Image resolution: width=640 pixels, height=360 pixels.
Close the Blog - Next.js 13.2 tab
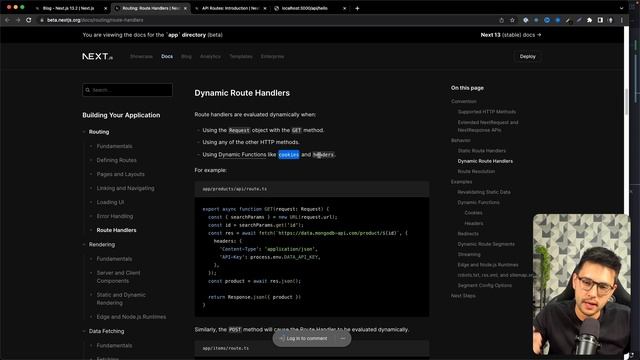pos(106,8)
